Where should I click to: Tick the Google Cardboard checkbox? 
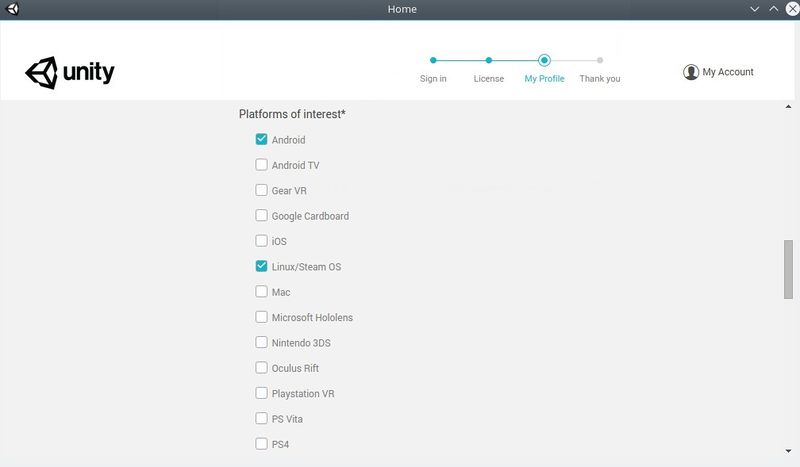(x=261, y=215)
